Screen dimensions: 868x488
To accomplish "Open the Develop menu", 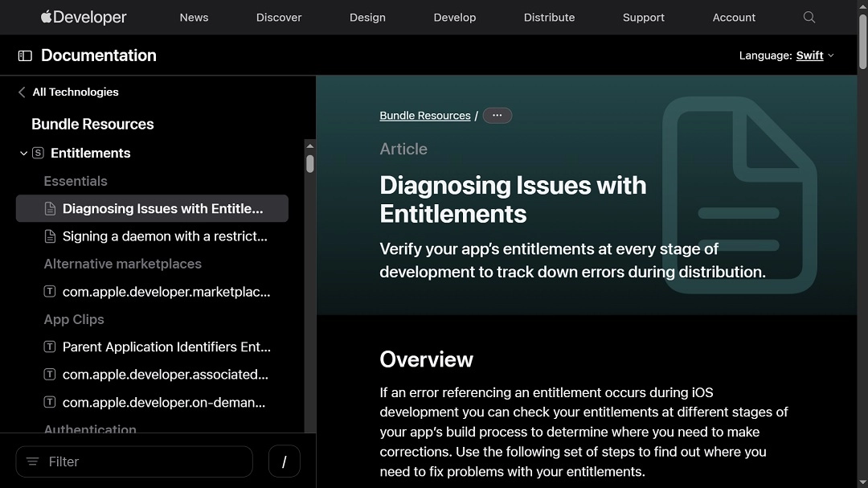I will (454, 17).
